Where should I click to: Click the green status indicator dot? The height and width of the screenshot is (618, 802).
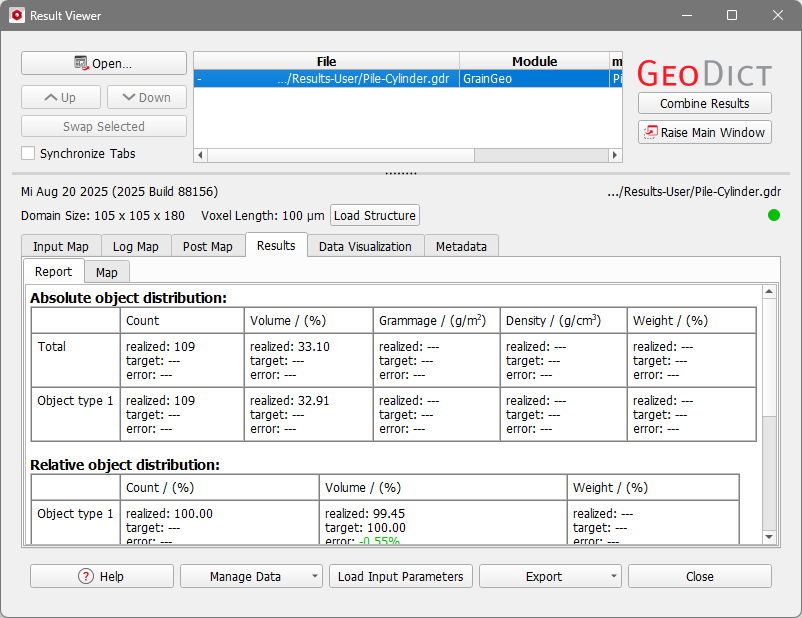(773, 215)
